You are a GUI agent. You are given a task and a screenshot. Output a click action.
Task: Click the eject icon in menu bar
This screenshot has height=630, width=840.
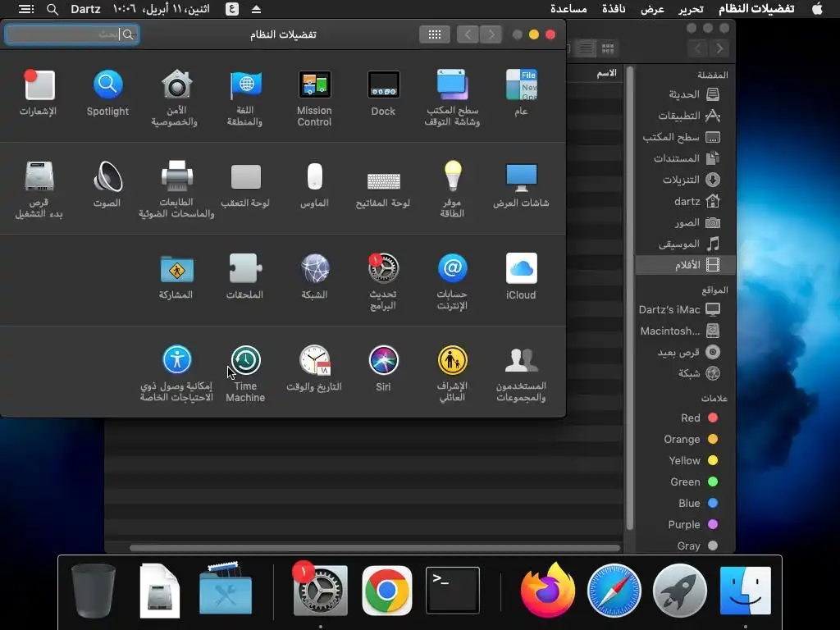tap(256, 9)
